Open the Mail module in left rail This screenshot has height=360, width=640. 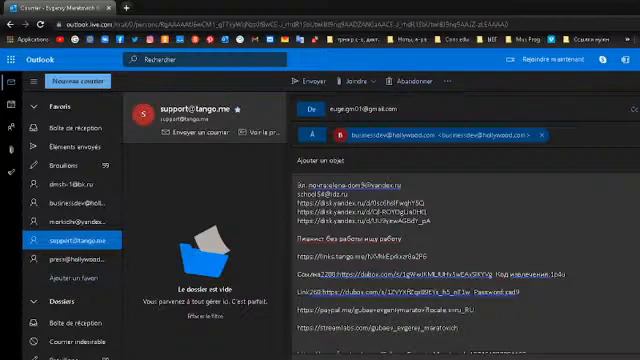pyautogui.click(x=11, y=82)
